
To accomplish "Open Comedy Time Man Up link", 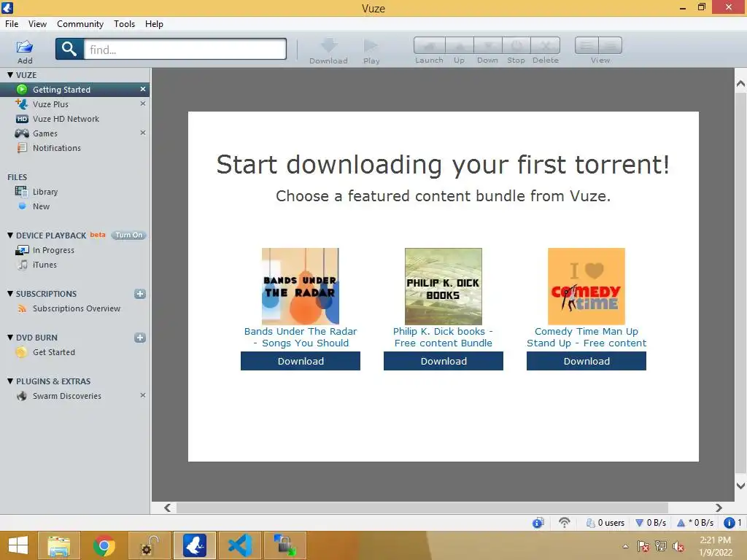I will (x=587, y=337).
